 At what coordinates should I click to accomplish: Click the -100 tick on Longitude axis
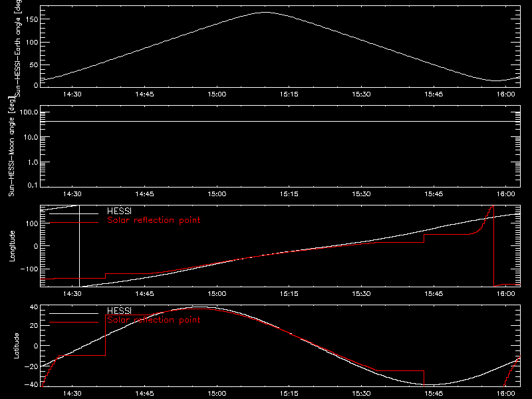(x=29, y=269)
